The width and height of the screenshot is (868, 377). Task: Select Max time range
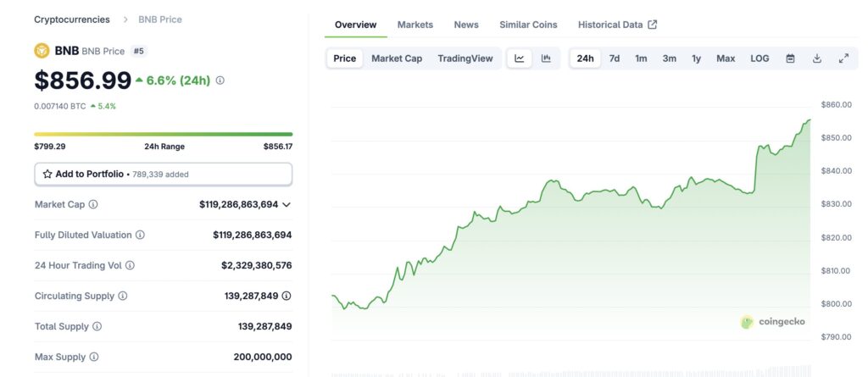[x=726, y=58]
